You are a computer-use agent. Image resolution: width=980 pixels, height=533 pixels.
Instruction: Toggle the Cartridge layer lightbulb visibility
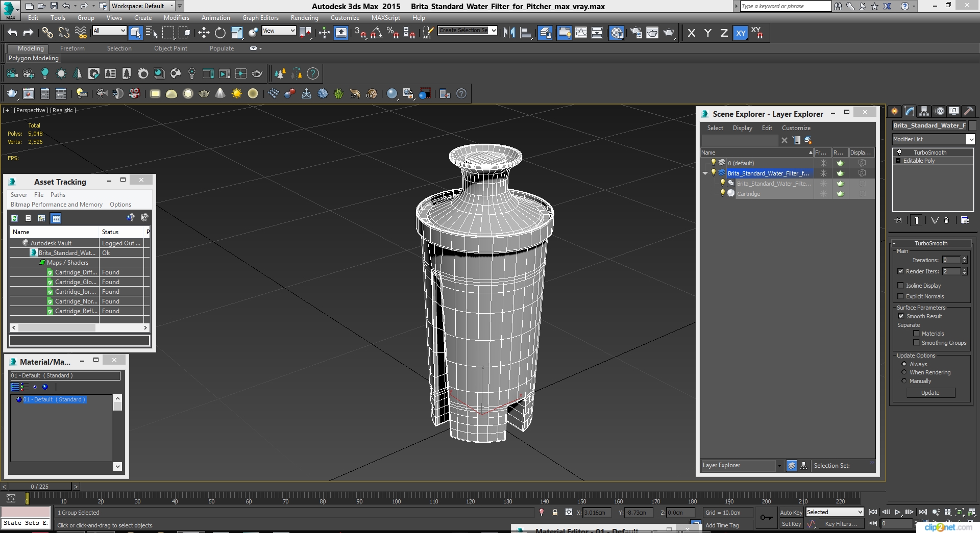[x=722, y=193]
